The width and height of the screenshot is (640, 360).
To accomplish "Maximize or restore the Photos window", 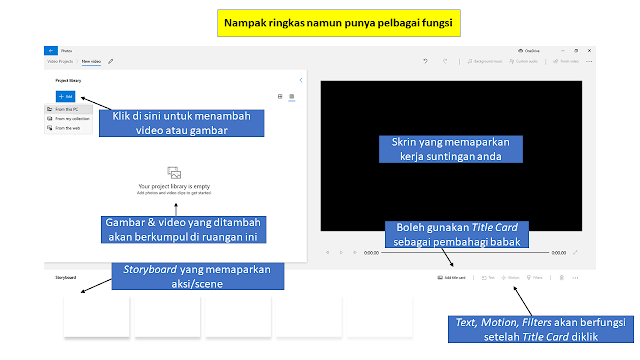I will click(576, 51).
